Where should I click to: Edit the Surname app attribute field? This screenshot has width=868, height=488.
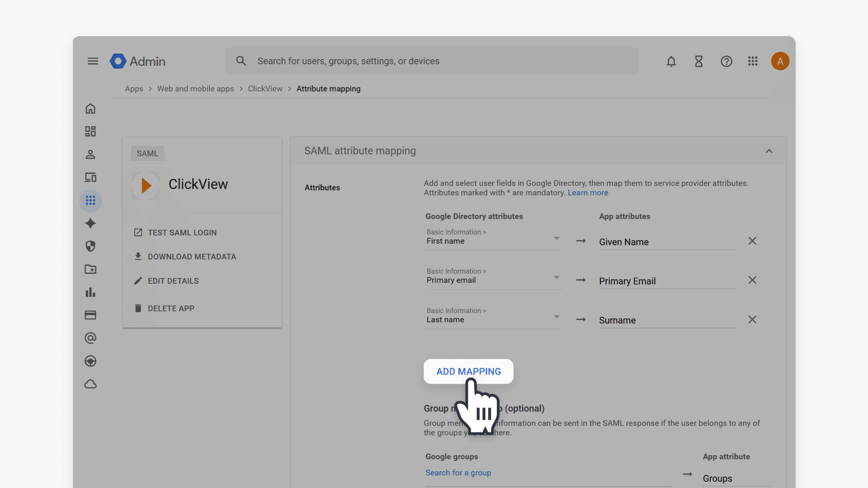tap(667, 320)
